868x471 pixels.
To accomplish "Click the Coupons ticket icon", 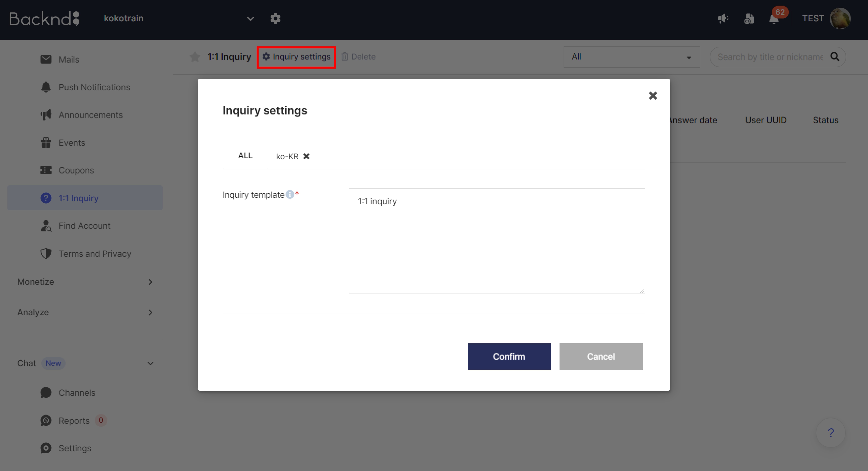I will tap(46, 170).
